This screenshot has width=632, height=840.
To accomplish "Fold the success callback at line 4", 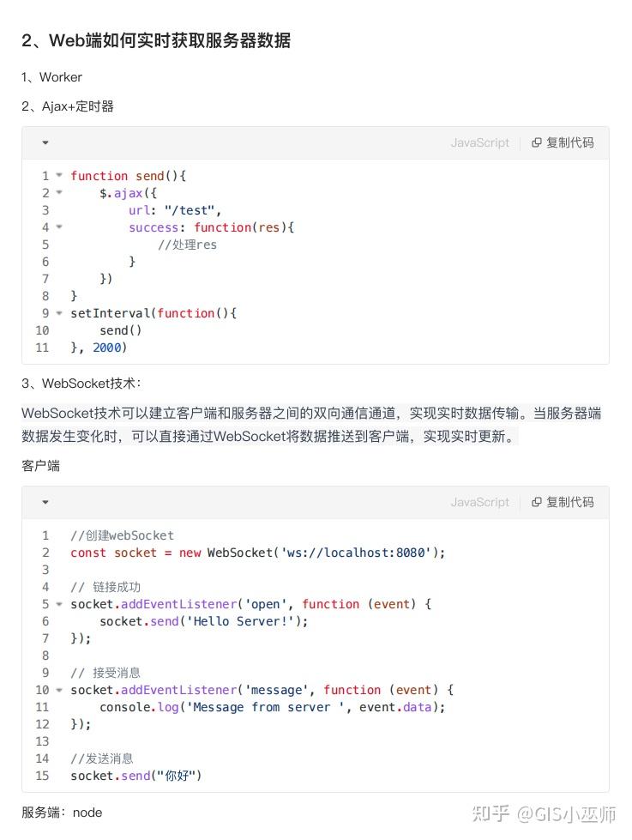I will [59, 227].
